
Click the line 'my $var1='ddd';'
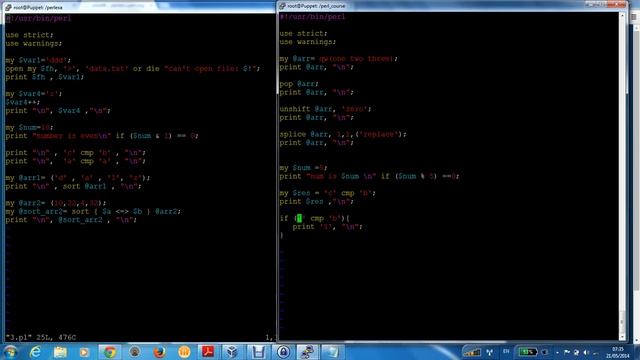38,60
